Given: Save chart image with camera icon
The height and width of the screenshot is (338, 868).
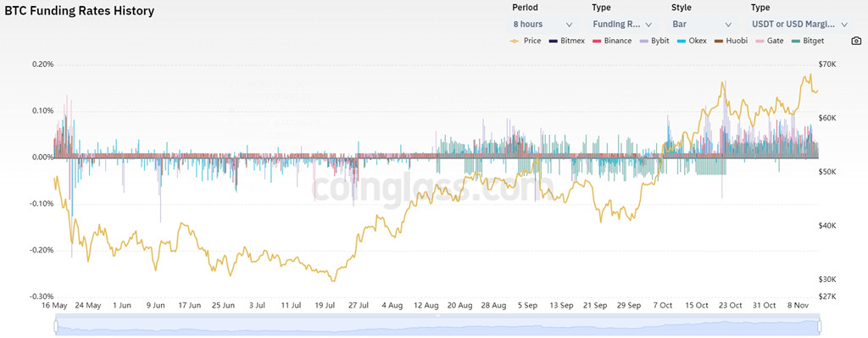Looking at the screenshot, I should tap(856, 41).
